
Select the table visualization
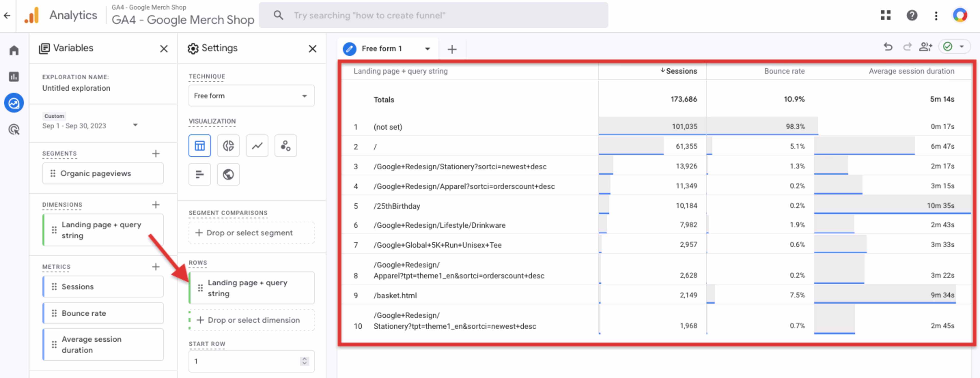[199, 146]
